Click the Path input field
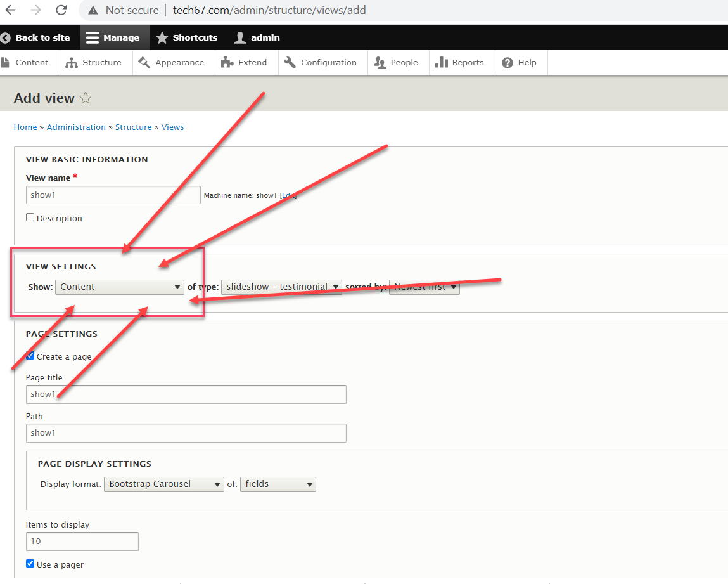 tap(186, 433)
